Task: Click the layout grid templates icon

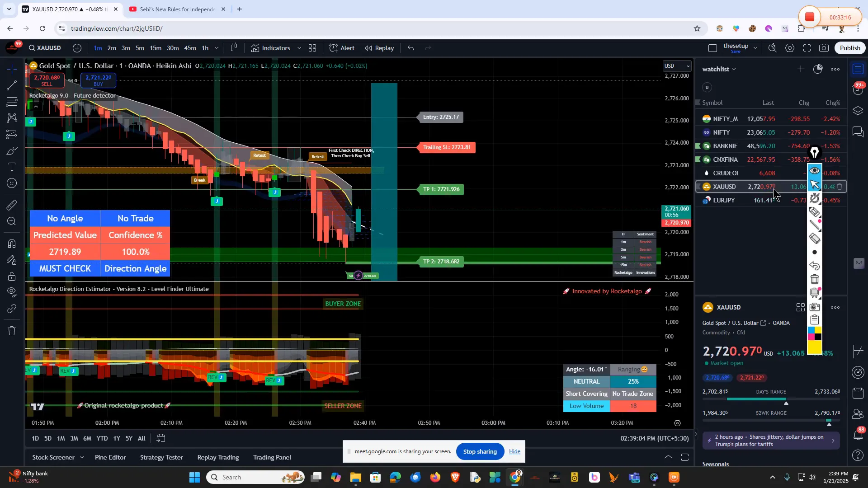Action: pyautogui.click(x=312, y=48)
